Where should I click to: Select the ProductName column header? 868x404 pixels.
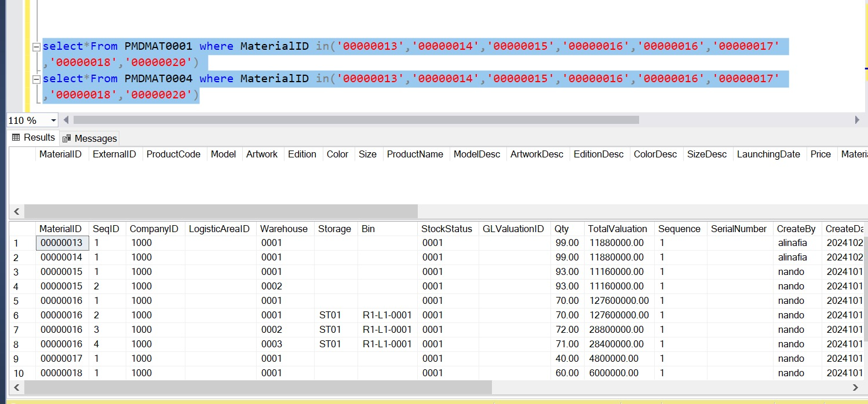415,155
